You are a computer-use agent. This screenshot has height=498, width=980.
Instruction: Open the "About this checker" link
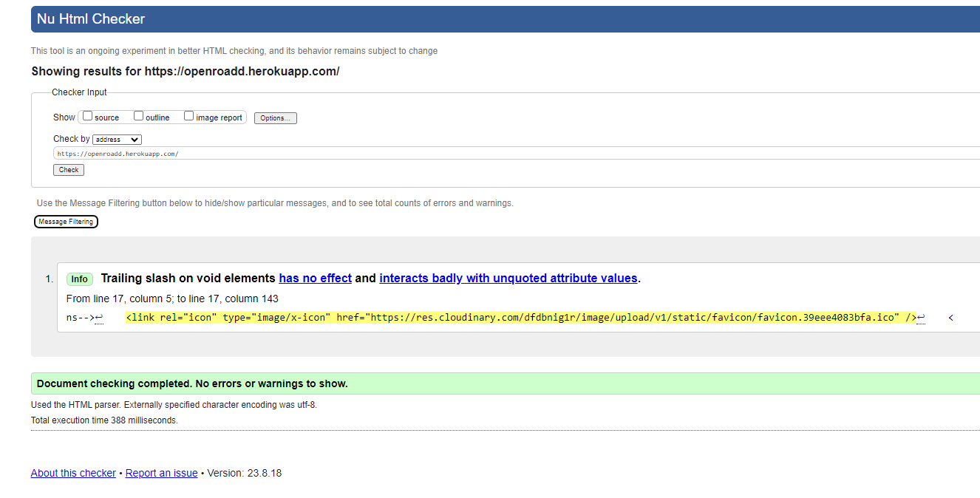coord(73,472)
